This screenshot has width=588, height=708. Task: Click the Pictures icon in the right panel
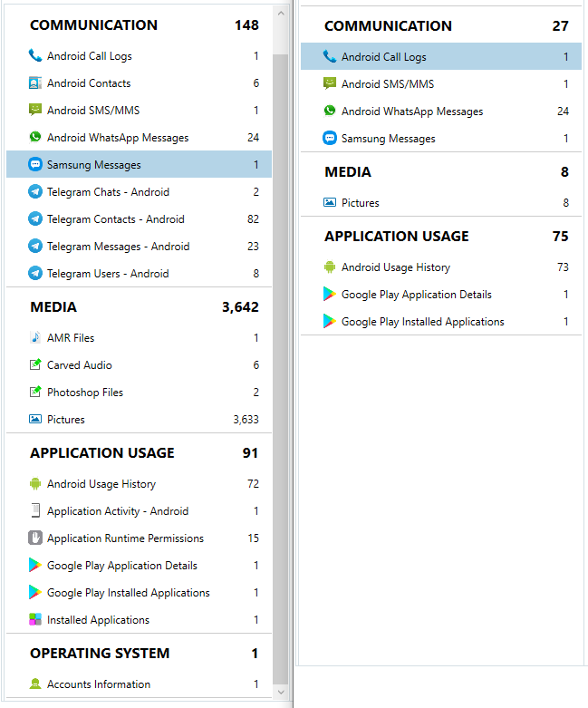[x=330, y=202]
